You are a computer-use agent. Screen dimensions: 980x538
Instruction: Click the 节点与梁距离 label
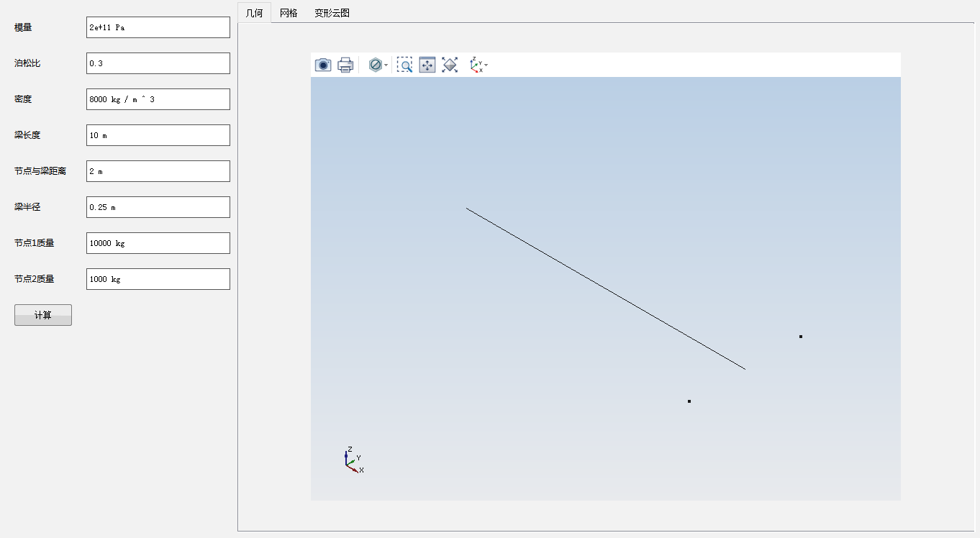(40, 171)
